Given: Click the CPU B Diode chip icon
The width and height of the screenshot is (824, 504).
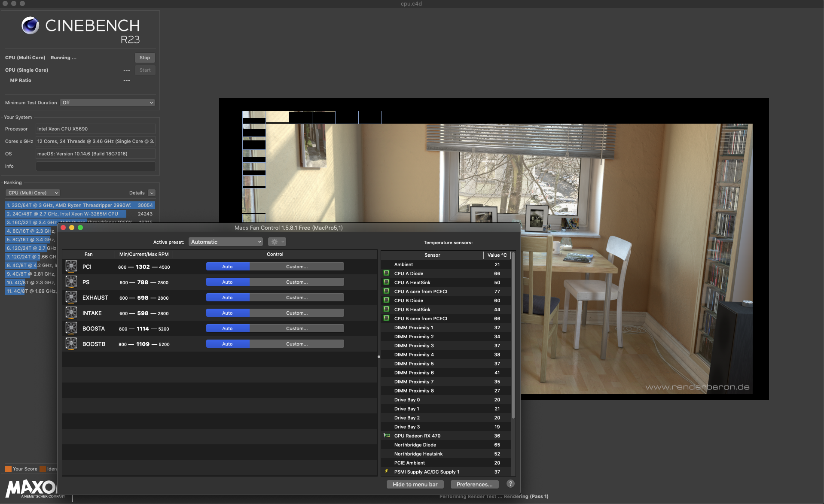Looking at the screenshot, I should (x=387, y=300).
